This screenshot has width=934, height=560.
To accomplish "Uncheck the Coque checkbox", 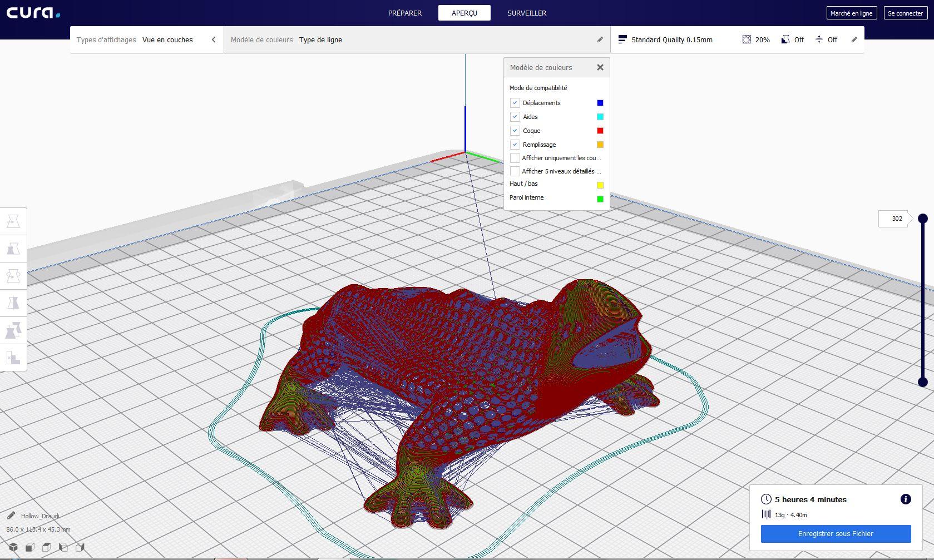I will click(x=515, y=131).
